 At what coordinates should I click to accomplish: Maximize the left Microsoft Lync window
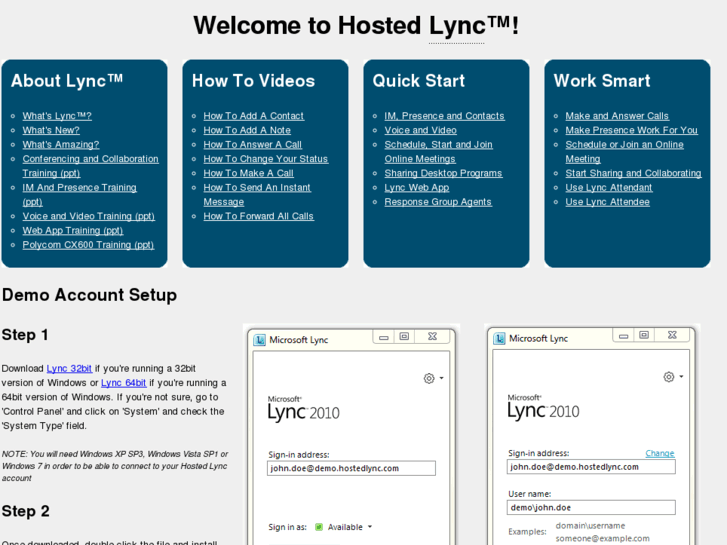pos(404,337)
